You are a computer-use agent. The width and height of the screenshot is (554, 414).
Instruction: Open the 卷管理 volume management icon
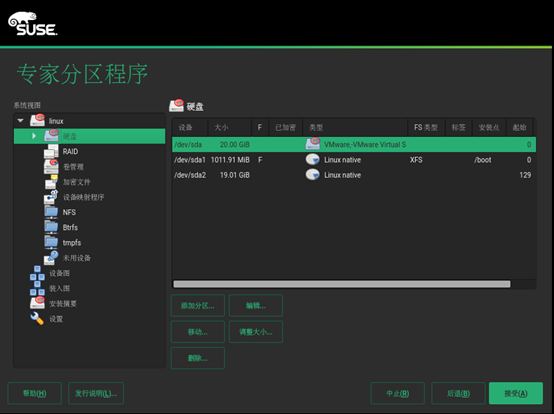pos(51,166)
